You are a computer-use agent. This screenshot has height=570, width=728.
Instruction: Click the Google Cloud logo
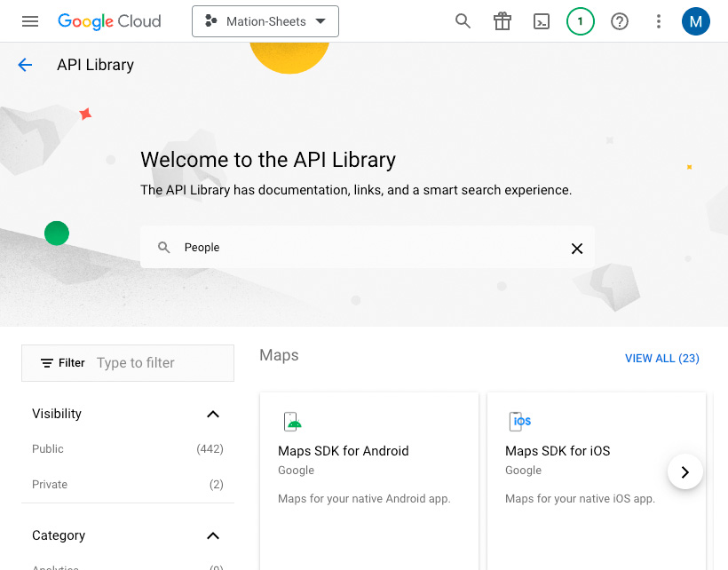109,21
